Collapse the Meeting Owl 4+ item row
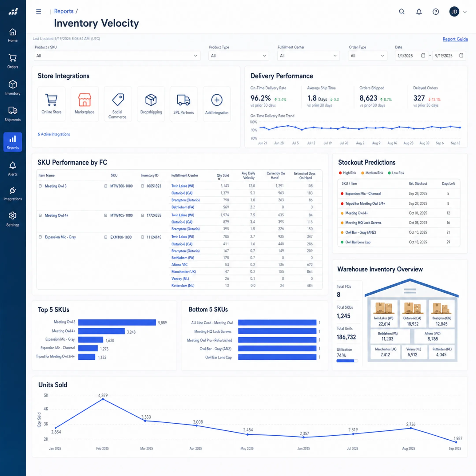 [x=40, y=215]
